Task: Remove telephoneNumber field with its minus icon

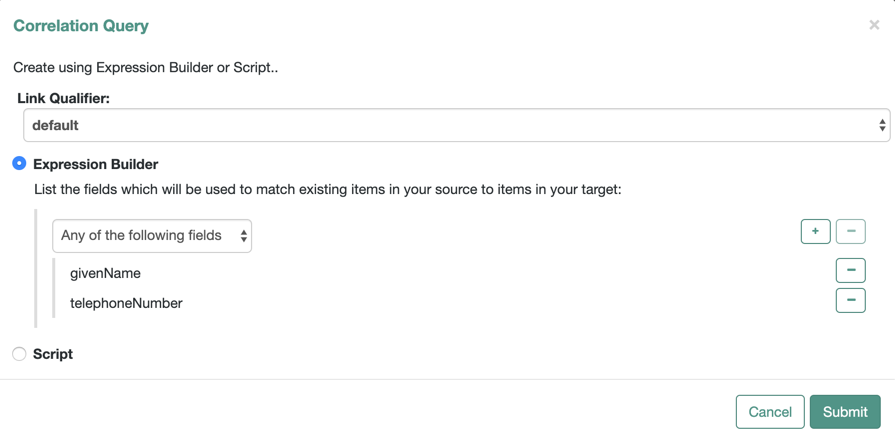Action: coord(850,300)
